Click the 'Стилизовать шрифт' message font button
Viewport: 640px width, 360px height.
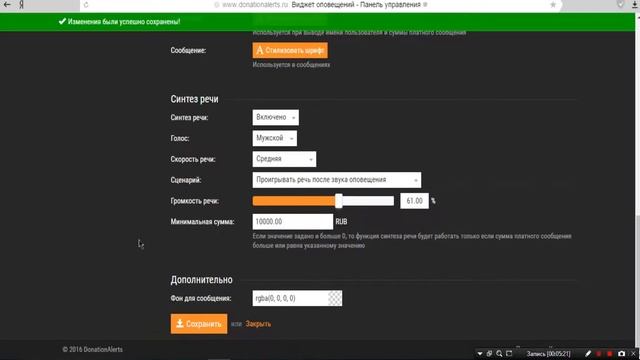click(x=290, y=50)
